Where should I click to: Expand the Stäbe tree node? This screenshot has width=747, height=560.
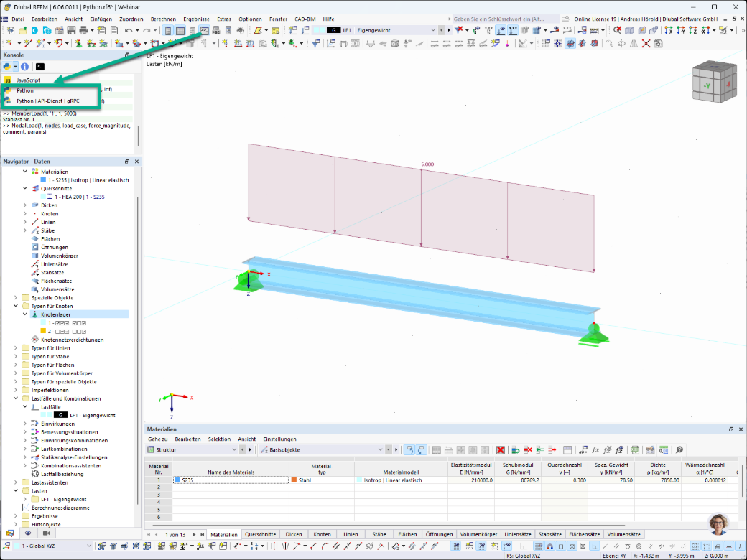point(25,230)
